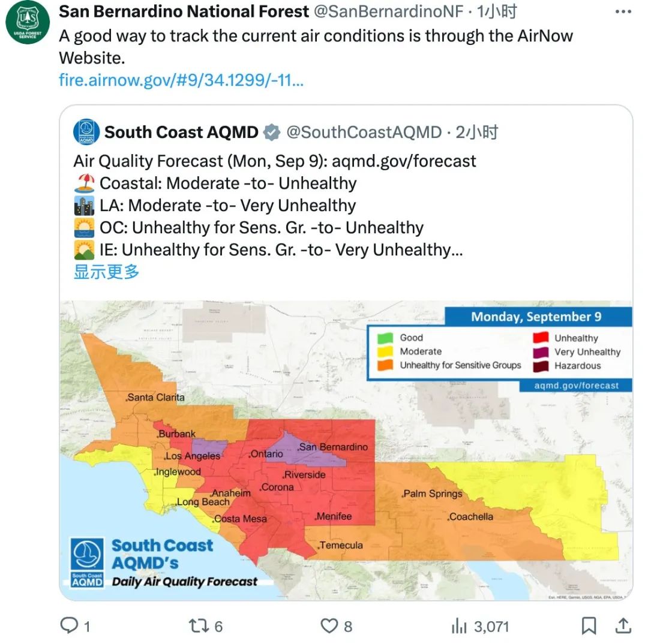Click the San Bernardino National Forest name
648x644 pixels.
pos(184,11)
